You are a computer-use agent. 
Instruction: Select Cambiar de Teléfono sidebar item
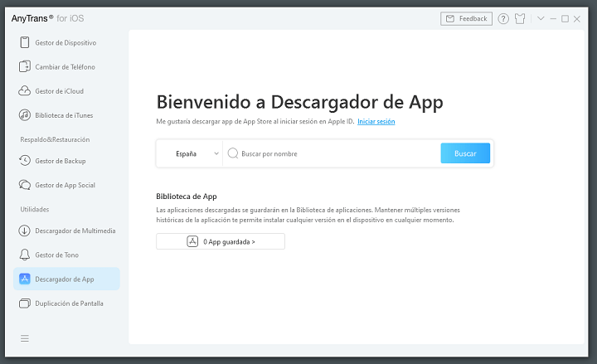pyautogui.click(x=66, y=66)
